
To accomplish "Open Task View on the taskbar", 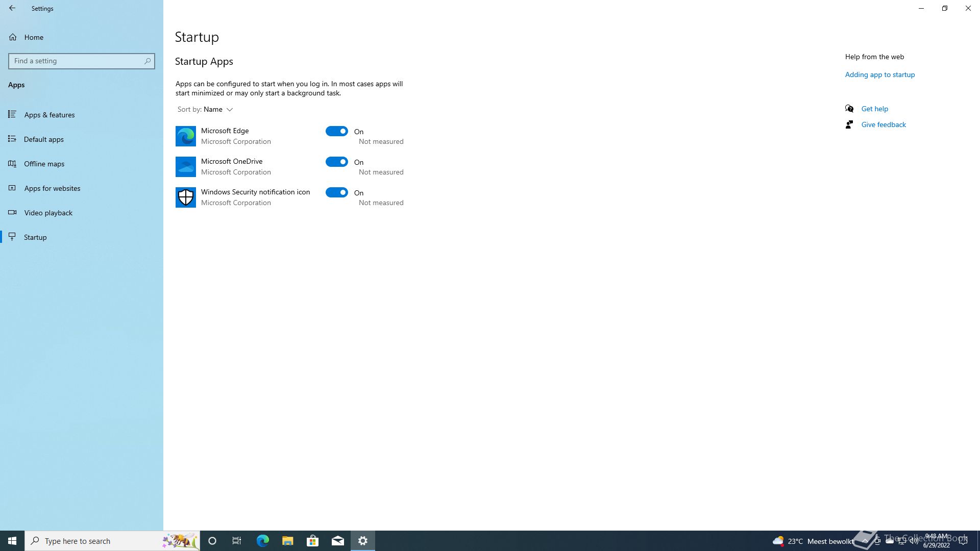I will tap(237, 541).
